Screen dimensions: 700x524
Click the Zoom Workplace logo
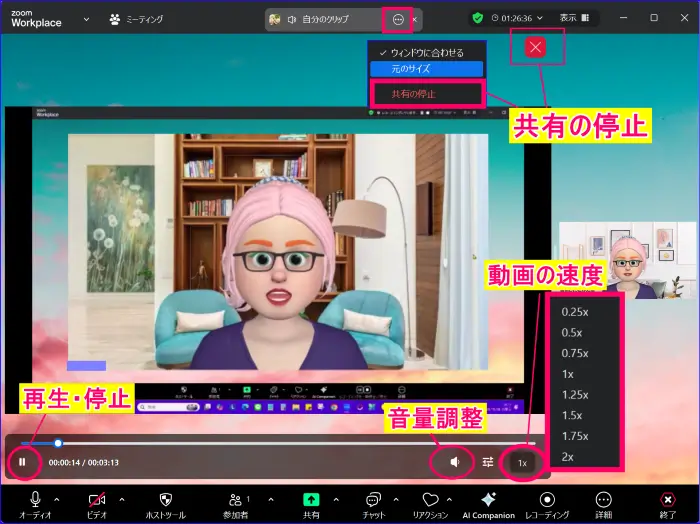tap(36, 19)
